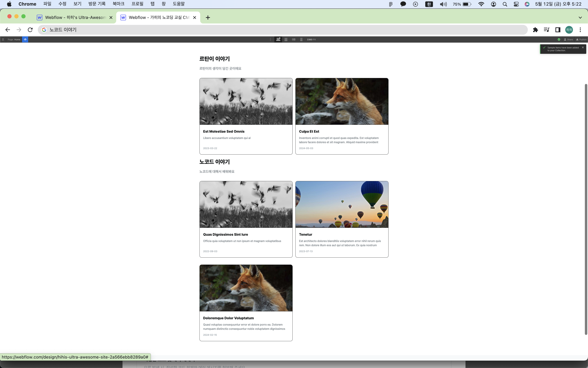Open Siri from the menu bar

click(527, 4)
